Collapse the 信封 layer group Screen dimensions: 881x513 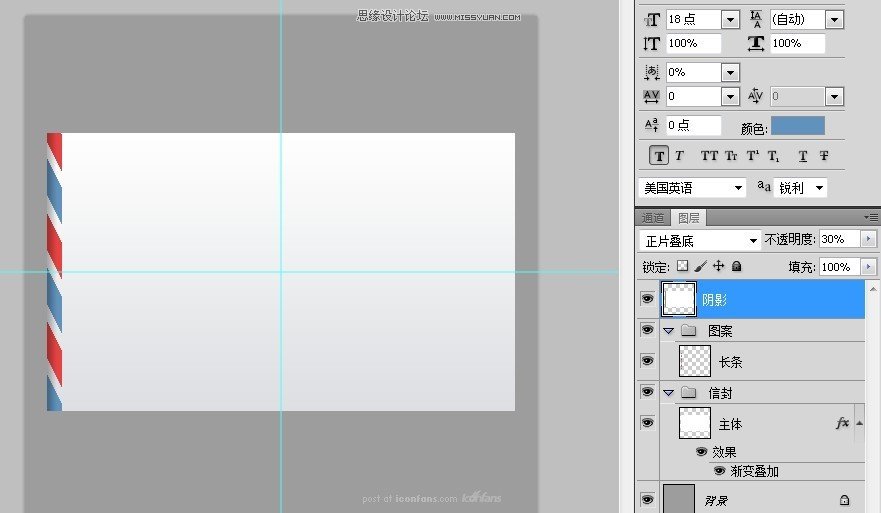[669, 393]
